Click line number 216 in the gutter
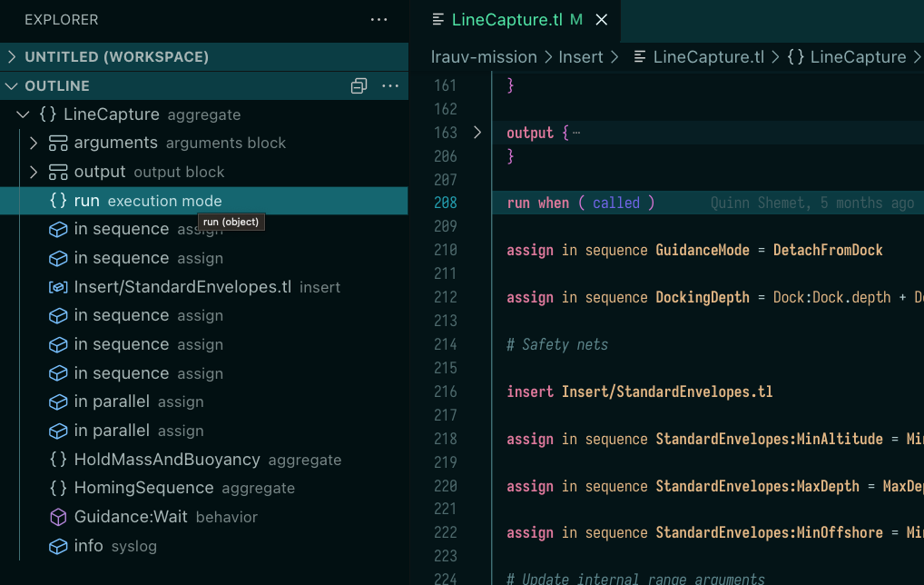 coord(446,392)
